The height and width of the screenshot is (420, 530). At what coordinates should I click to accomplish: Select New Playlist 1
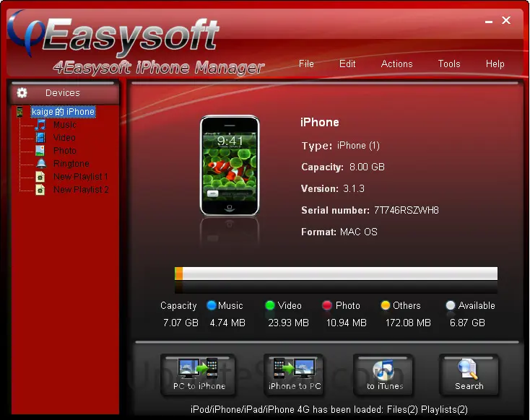[80, 177]
